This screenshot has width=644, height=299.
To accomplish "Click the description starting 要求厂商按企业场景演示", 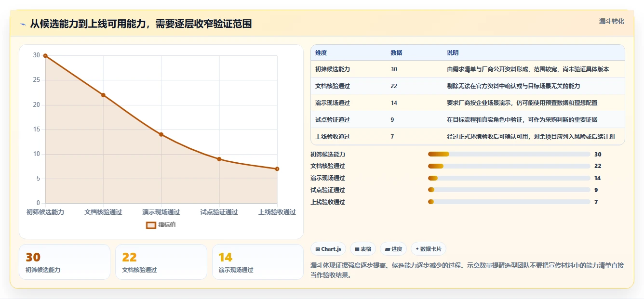I will [522, 103].
